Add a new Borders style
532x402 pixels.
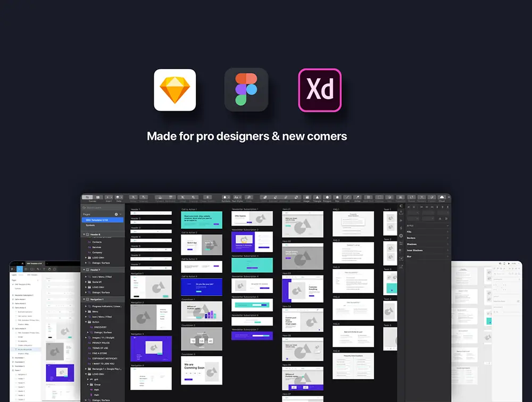click(x=447, y=238)
